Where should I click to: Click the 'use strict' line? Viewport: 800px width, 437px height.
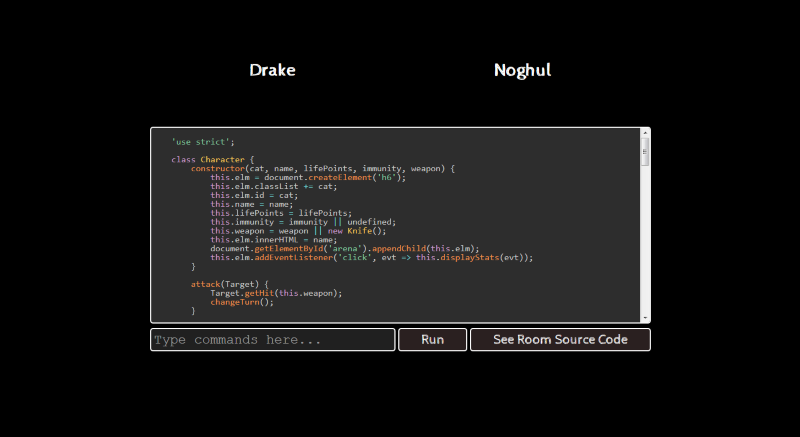203,142
